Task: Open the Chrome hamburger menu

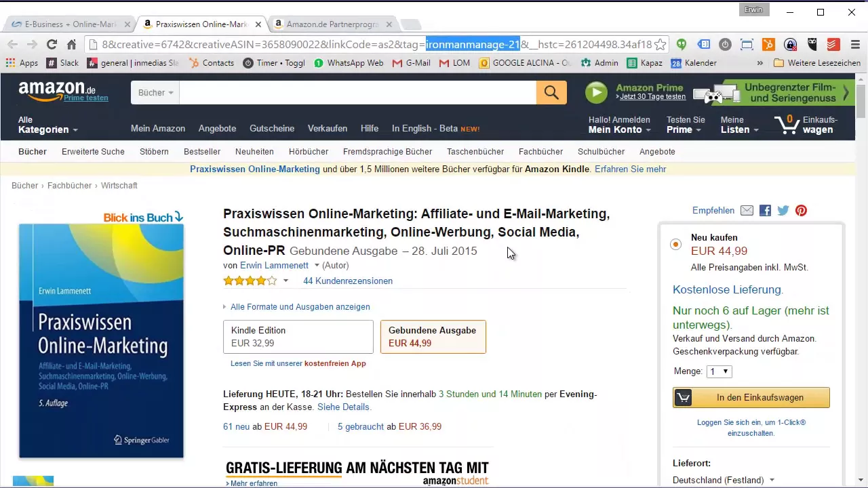Action: 854,45
